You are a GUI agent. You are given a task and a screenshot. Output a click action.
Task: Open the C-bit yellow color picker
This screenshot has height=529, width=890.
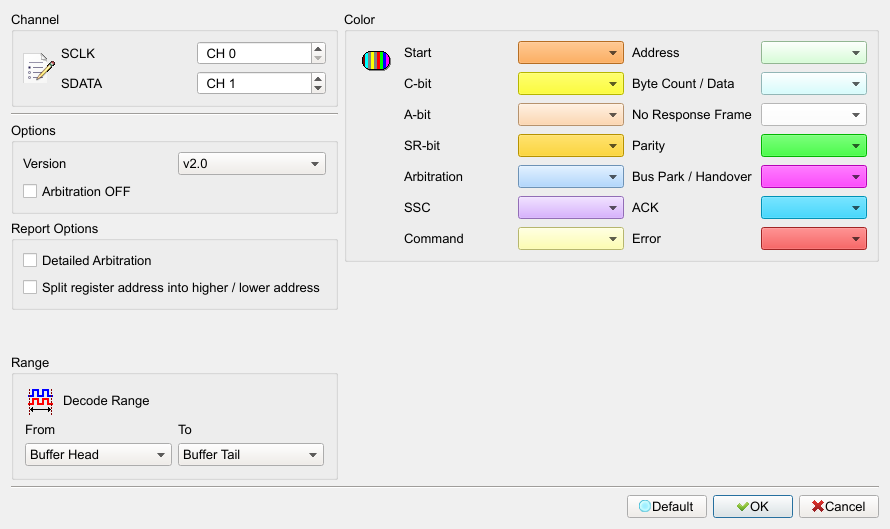tap(570, 84)
